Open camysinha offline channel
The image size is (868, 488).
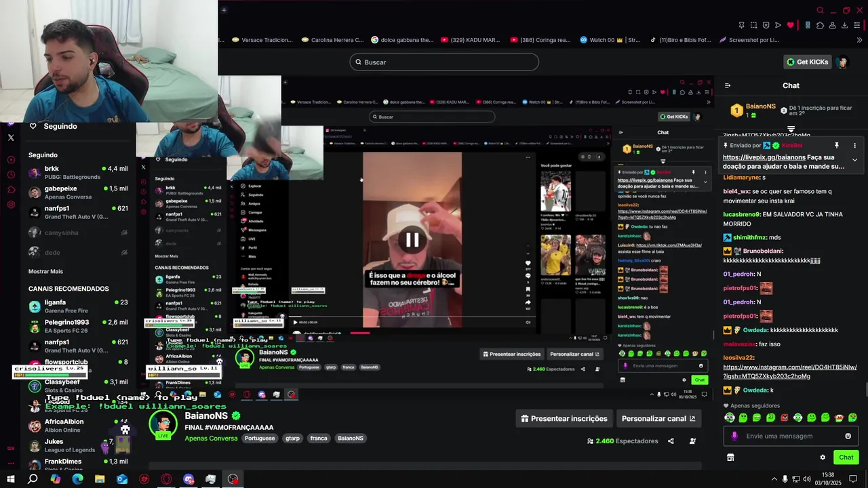click(x=78, y=232)
